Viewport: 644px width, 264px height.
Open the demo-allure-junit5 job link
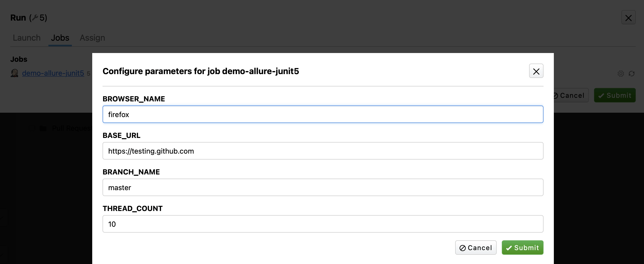point(53,73)
